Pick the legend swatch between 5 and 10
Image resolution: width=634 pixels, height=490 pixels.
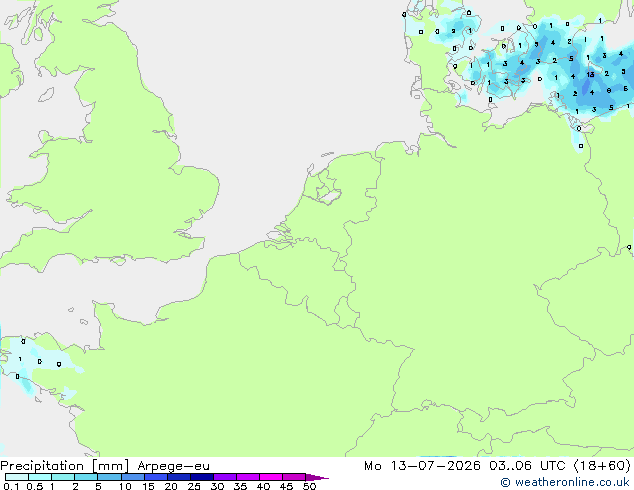click(x=109, y=477)
